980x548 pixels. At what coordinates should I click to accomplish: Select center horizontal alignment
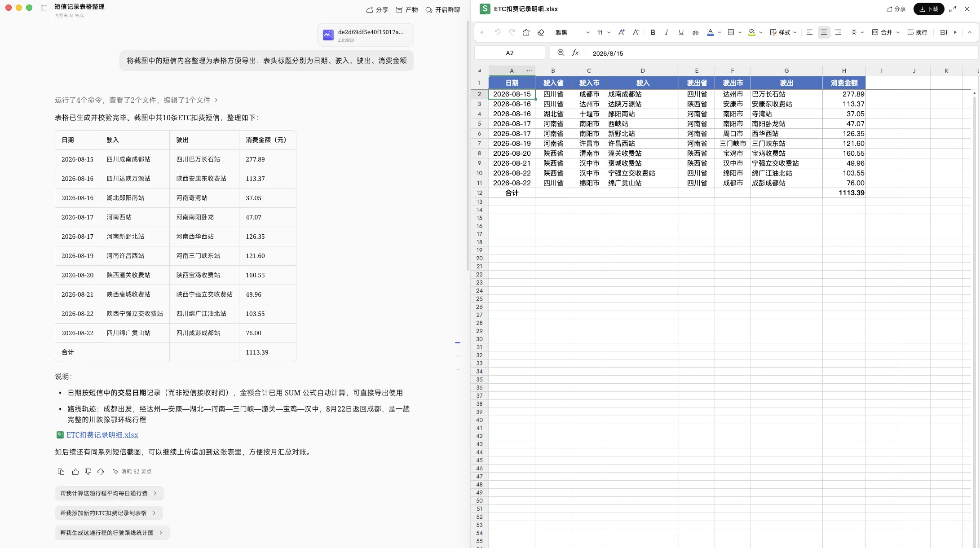824,32
